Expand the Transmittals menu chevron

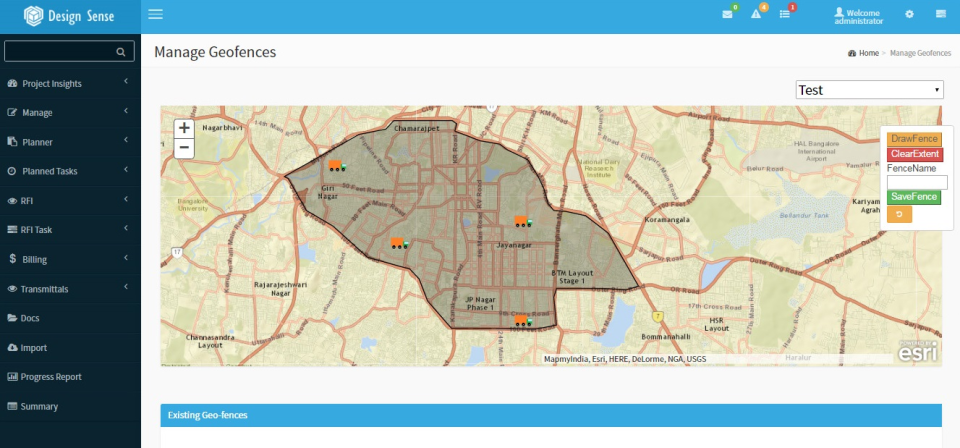pyautogui.click(x=126, y=287)
